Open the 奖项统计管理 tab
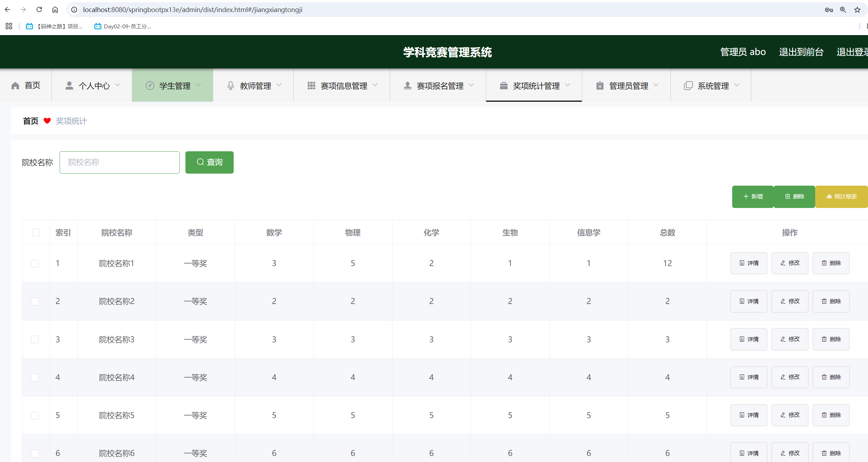The image size is (868, 462). click(x=533, y=85)
